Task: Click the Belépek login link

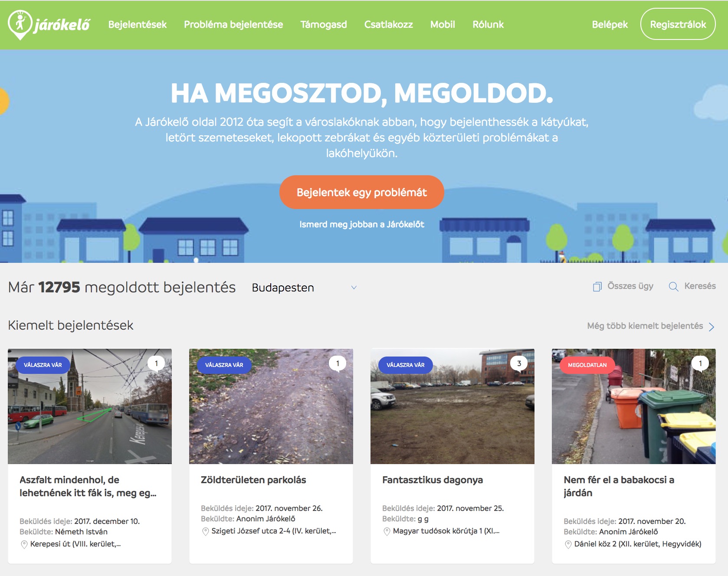Action: [x=610, y=25]
